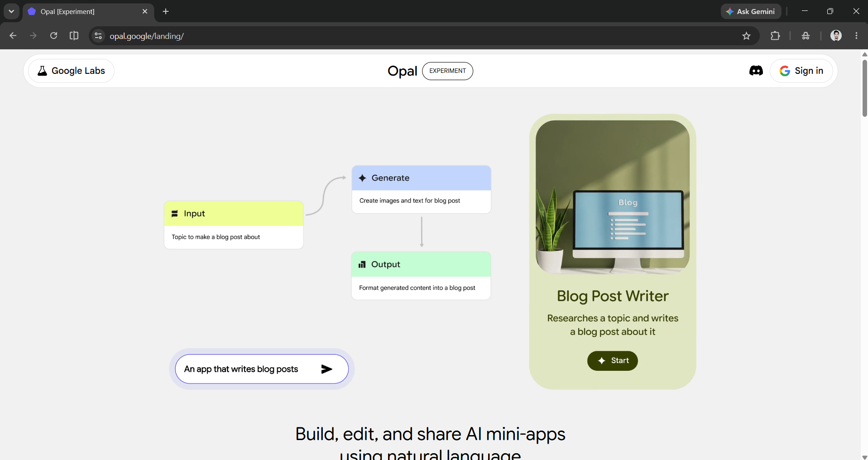Send the blog posts prompt arrow
The height and width of the screenshot is (460, 868).
tap(326, 369)
